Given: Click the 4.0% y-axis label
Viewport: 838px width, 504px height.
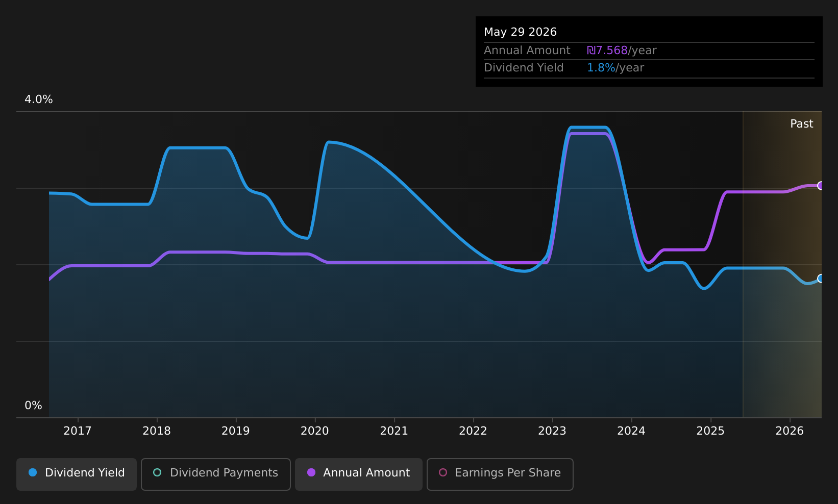Looking at the screenshot, I should click(39, 99).
